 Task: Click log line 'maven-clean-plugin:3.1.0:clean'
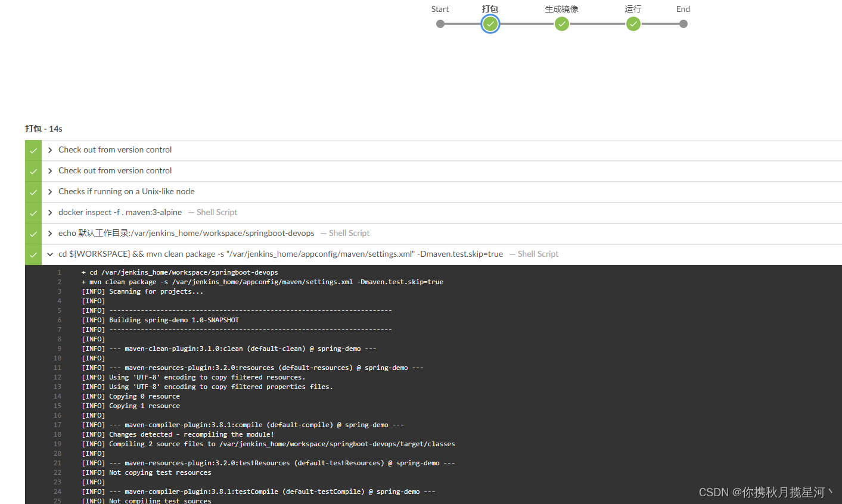(x=229, y=349)
